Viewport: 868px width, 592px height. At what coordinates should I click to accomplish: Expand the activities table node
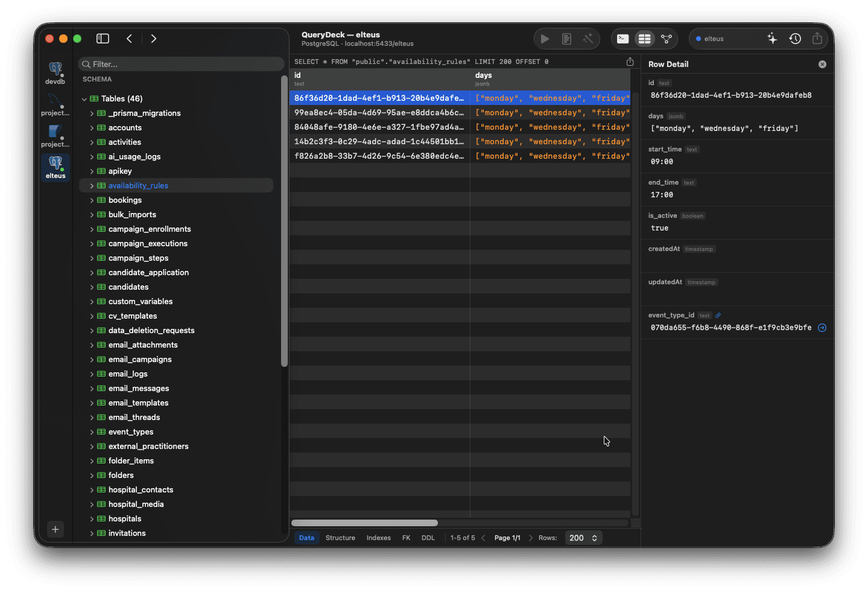click(x=92, y=142)
